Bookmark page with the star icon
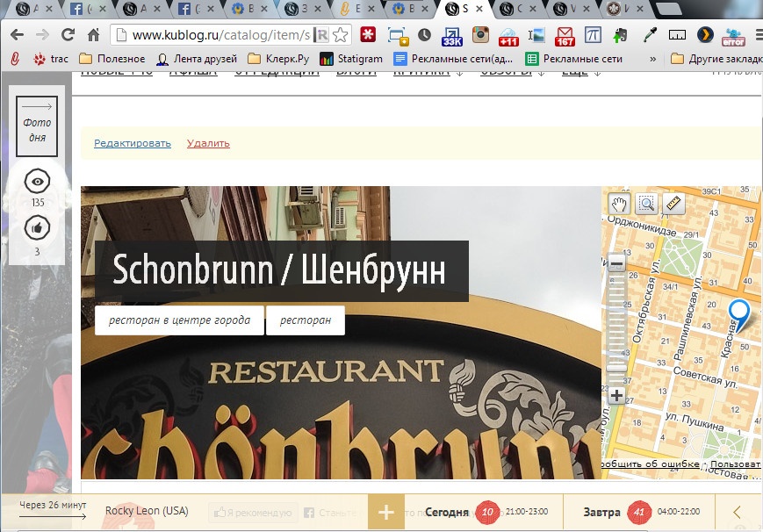 [x=341, y=34]
